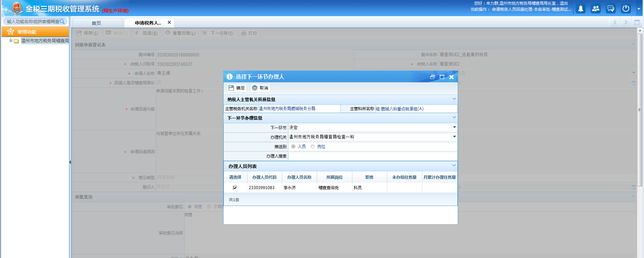Close the 选择下一环节办理人 dialog

coord(451,77)
